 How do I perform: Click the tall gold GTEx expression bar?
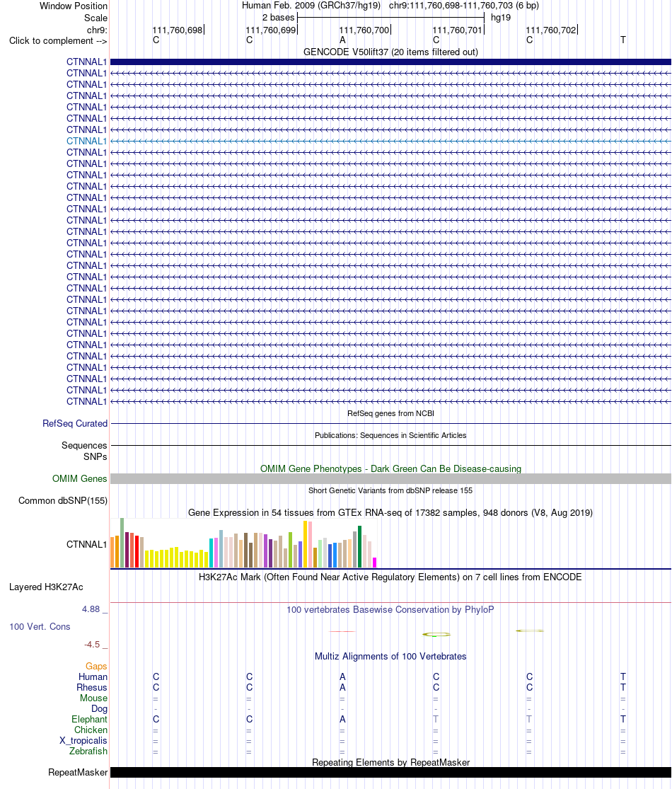tap(306, 544)
